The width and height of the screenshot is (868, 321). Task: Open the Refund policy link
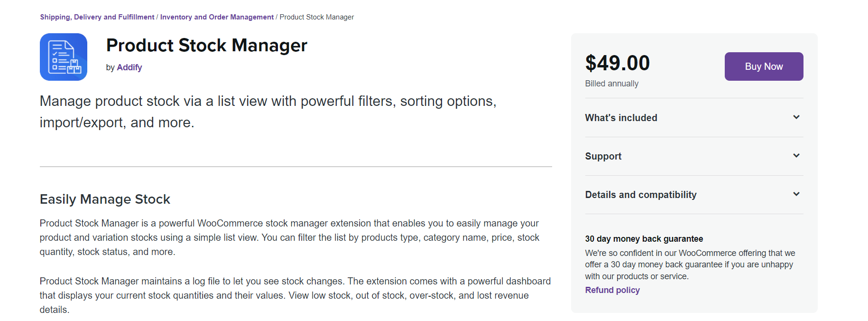[x=612, y=290]
